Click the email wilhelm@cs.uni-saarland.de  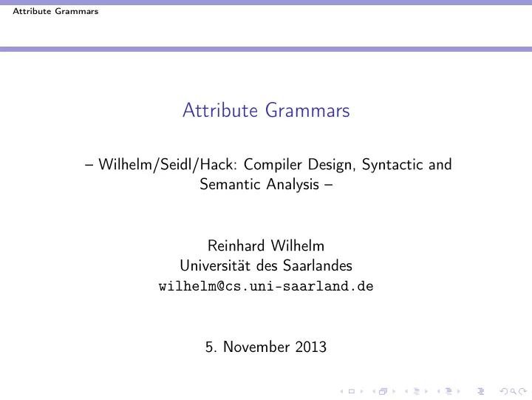266,286
